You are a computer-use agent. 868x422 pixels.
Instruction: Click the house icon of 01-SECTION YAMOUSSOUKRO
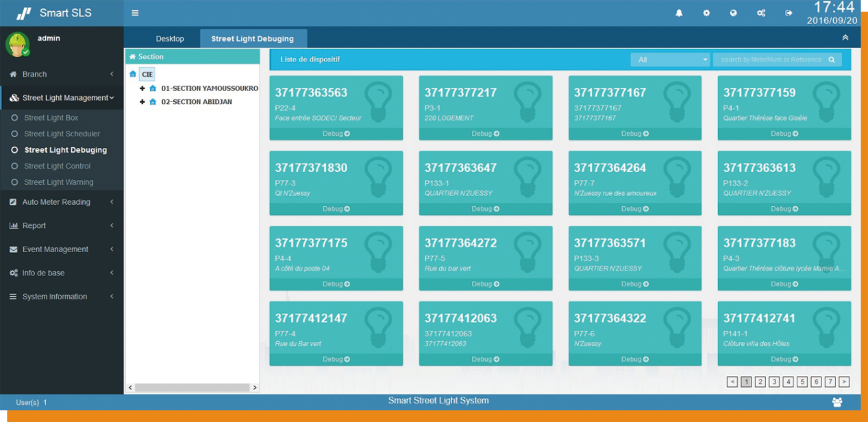(x=153, y=88)
